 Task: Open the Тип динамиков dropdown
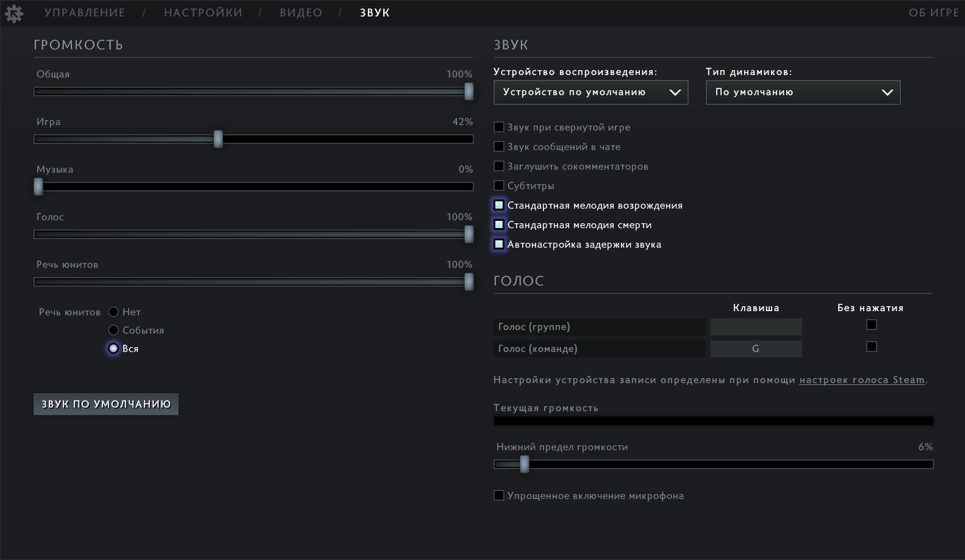tap(803, 92)
